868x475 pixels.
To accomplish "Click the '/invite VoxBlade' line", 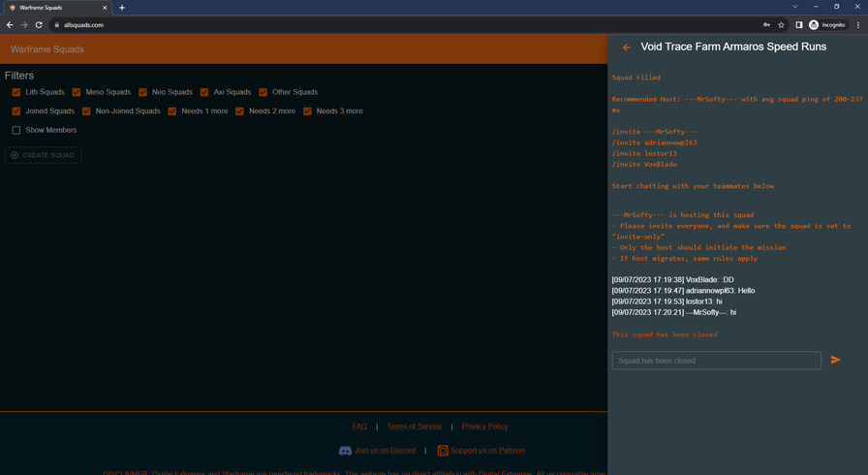I will coord(644,165).
